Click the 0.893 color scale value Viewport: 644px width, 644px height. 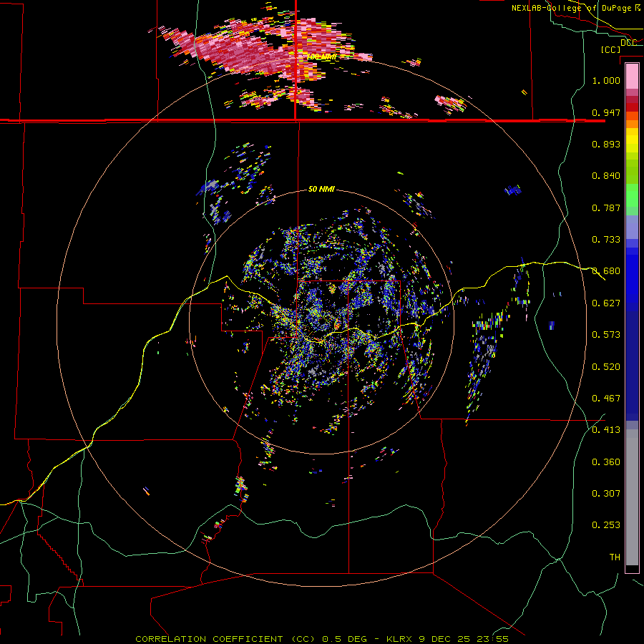(x=606, y=144)
